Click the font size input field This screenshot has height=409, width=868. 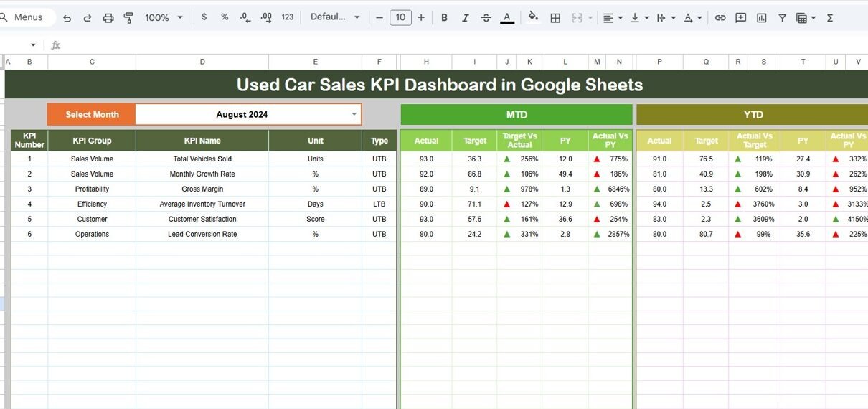400,18
